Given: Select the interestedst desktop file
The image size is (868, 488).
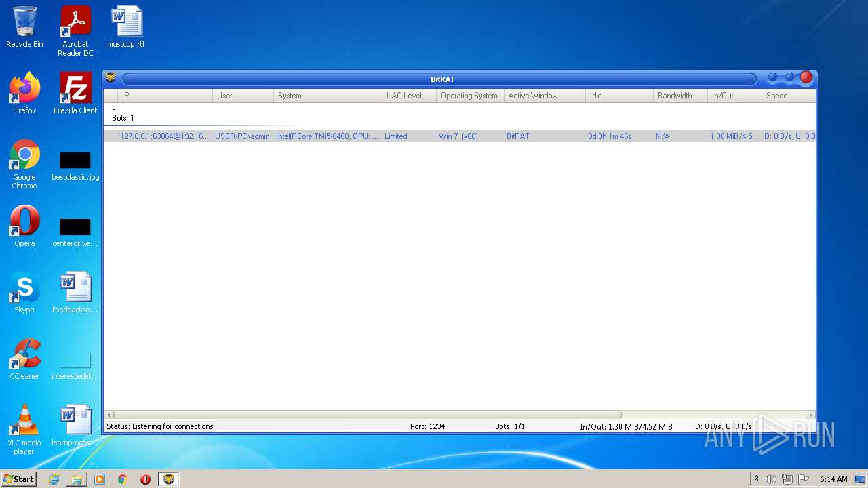Looking at the screenshot, I should (x=75, y=366).
